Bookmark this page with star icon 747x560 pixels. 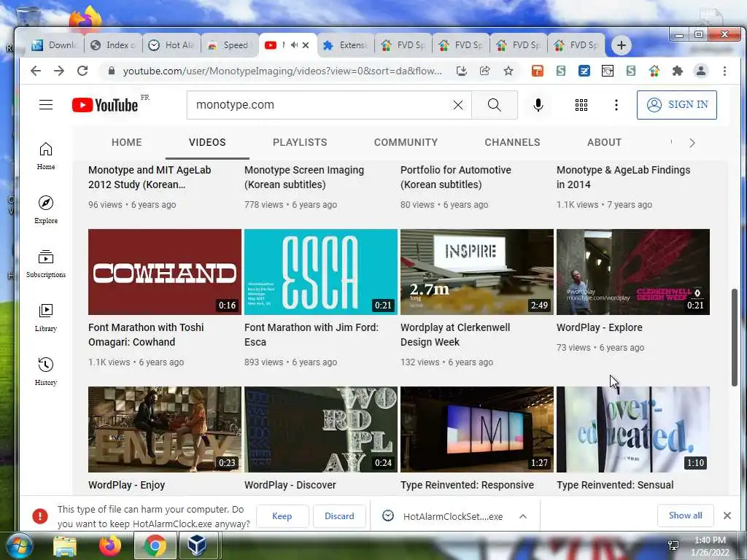[508, 71]
